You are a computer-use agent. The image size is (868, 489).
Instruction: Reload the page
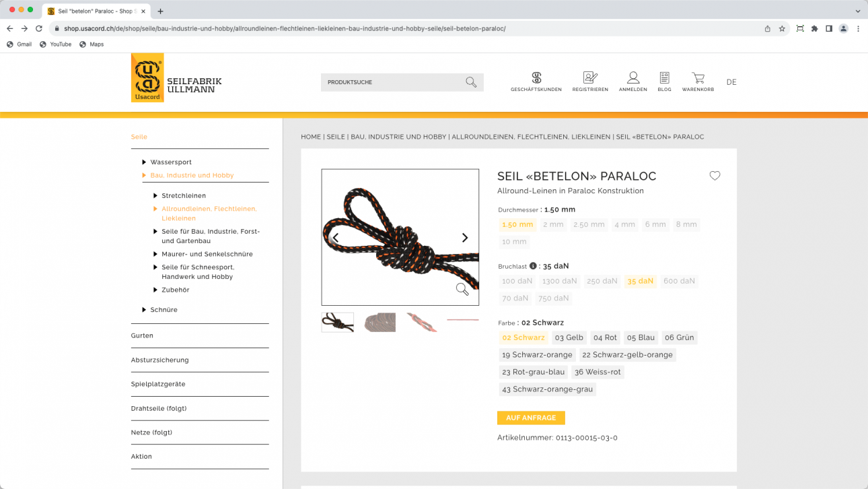pyautogui.click(x=39, y=28)
